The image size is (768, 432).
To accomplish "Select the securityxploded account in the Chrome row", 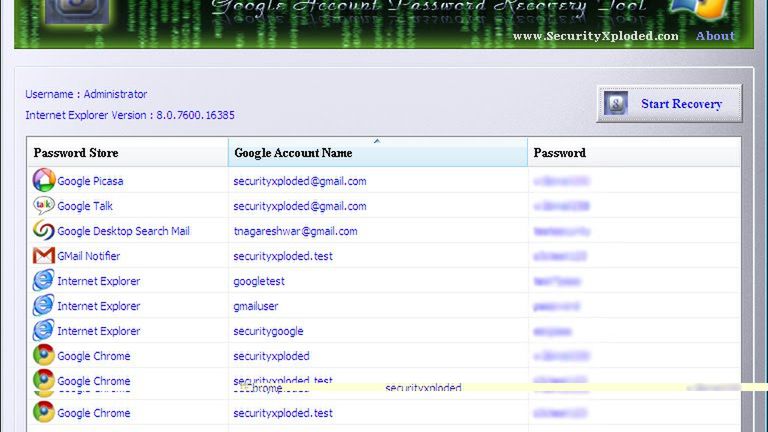I will (x=271, y=356).
